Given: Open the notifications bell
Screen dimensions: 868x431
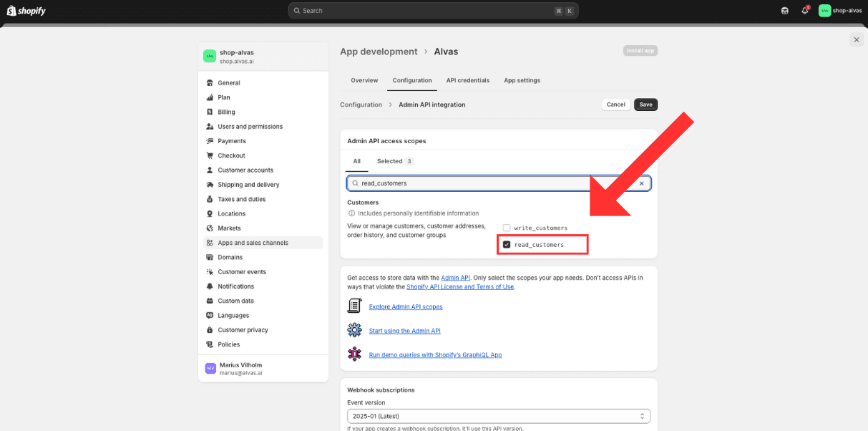Looking at the screenshot, I should 805,11.
